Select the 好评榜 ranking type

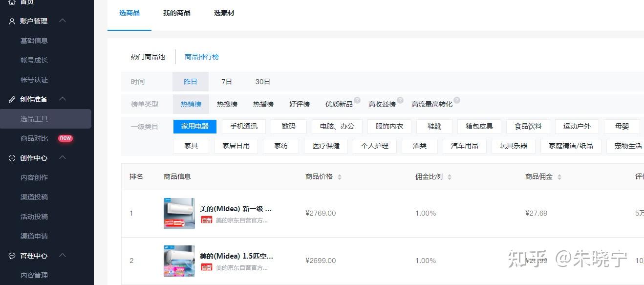(300, 104)
